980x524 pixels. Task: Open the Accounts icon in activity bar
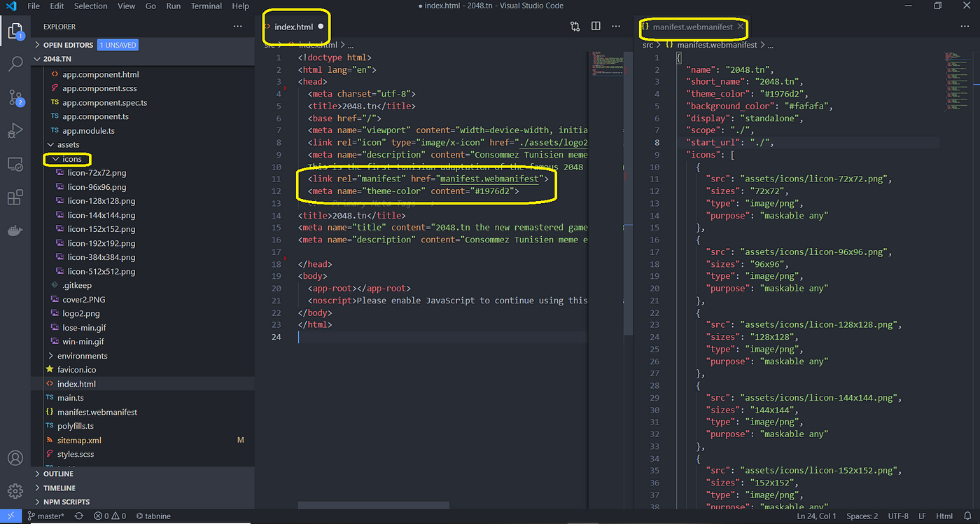coord(15,458)
